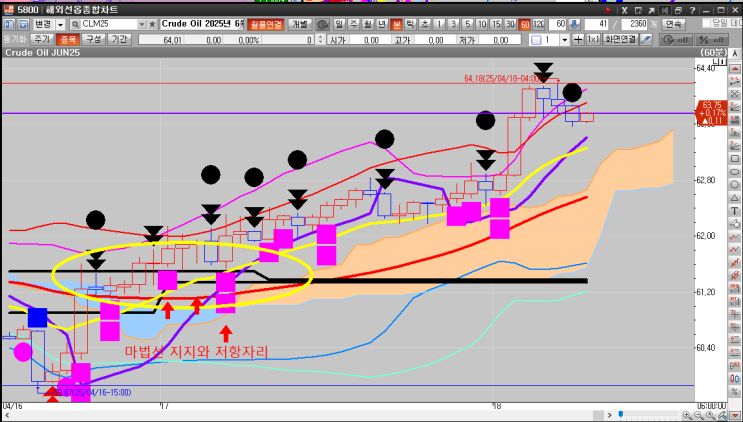The image size is (743, 422).
Task: Select the 분 (minute) period button
Action: tap(397, 24)
